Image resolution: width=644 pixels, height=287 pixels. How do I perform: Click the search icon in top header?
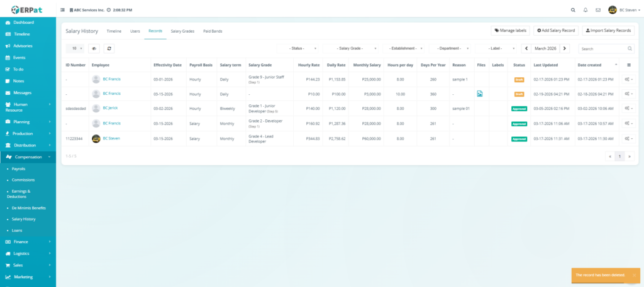[x=572, y=10]
